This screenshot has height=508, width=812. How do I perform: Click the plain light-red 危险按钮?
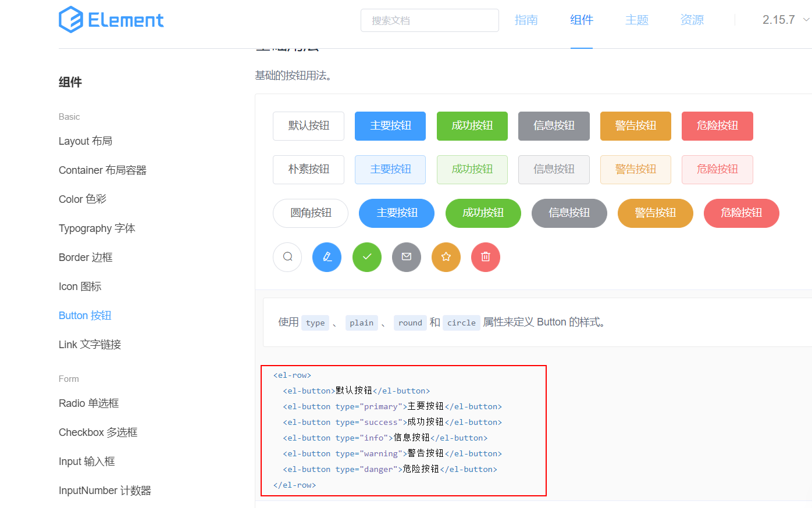(717, 170)
